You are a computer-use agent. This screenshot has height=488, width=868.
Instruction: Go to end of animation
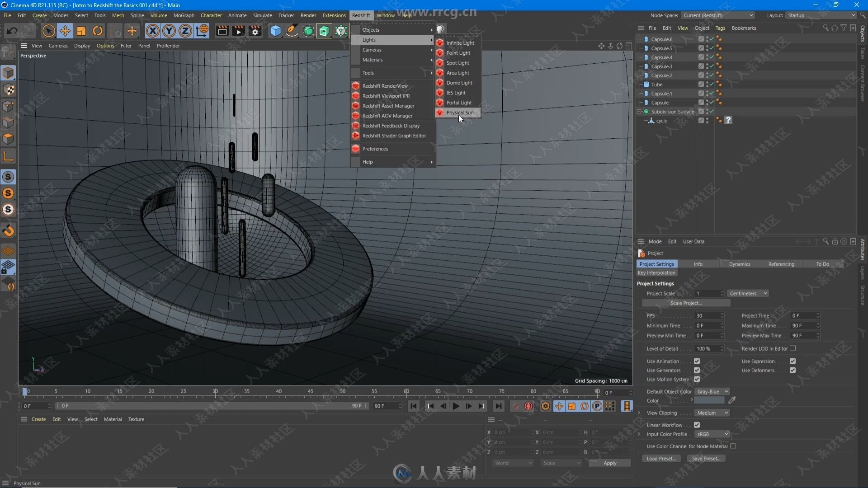(x=498, y=406)
